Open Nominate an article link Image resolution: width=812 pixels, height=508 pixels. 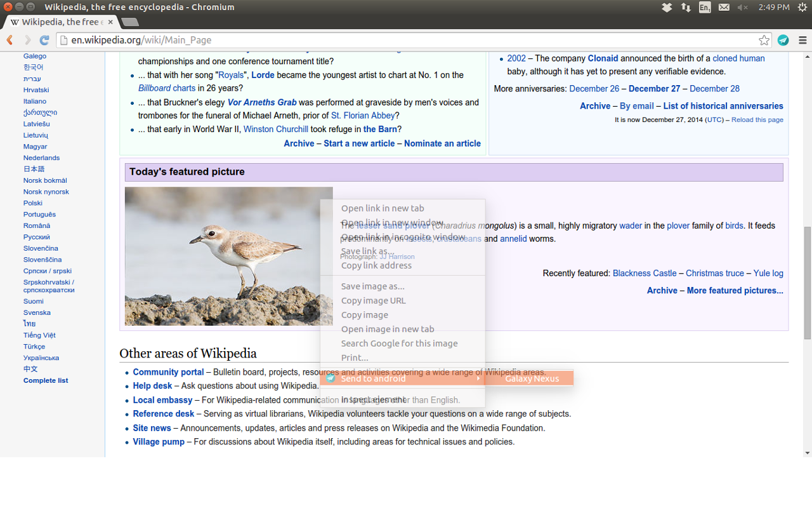click(442, 144)
